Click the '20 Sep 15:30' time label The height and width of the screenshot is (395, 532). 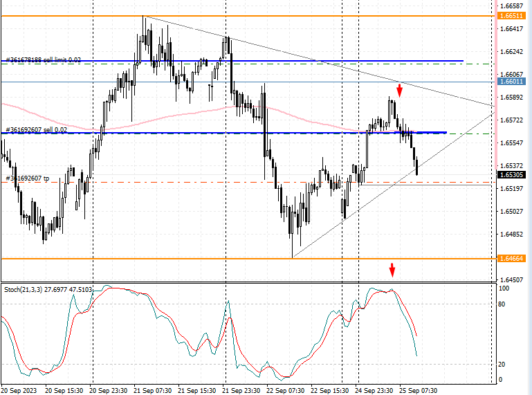coord(64,391)
